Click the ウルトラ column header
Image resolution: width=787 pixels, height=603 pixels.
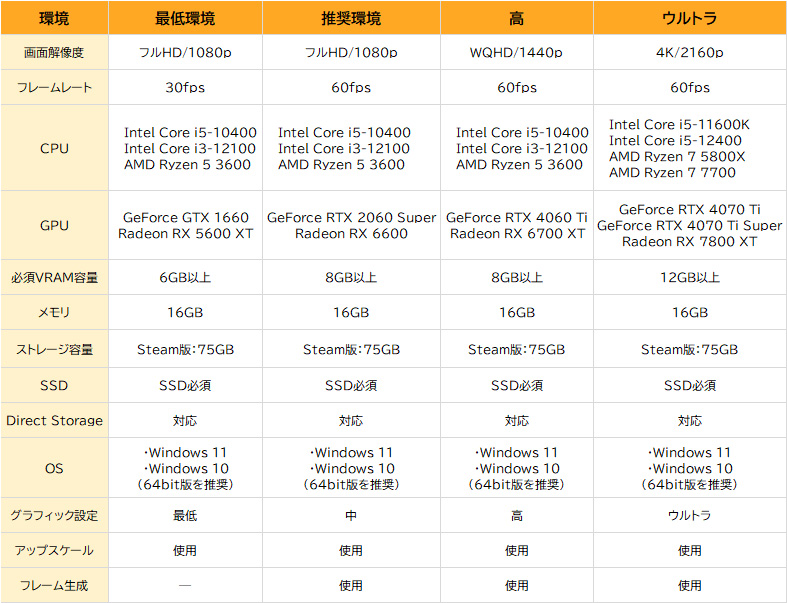pyautogui.click(x=689, y=18)
